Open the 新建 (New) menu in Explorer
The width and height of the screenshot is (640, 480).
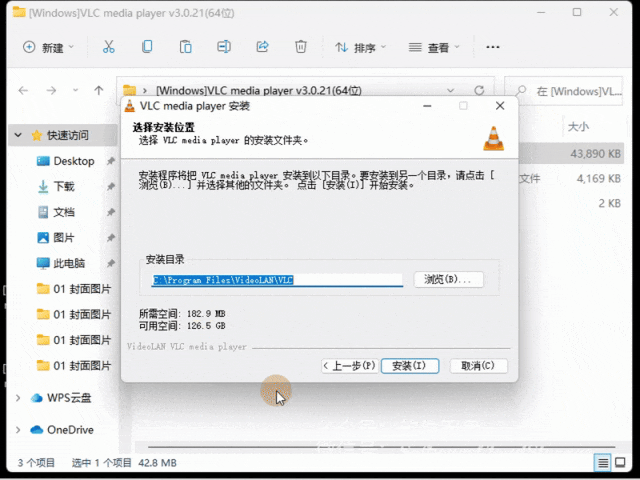coord(48,47)
